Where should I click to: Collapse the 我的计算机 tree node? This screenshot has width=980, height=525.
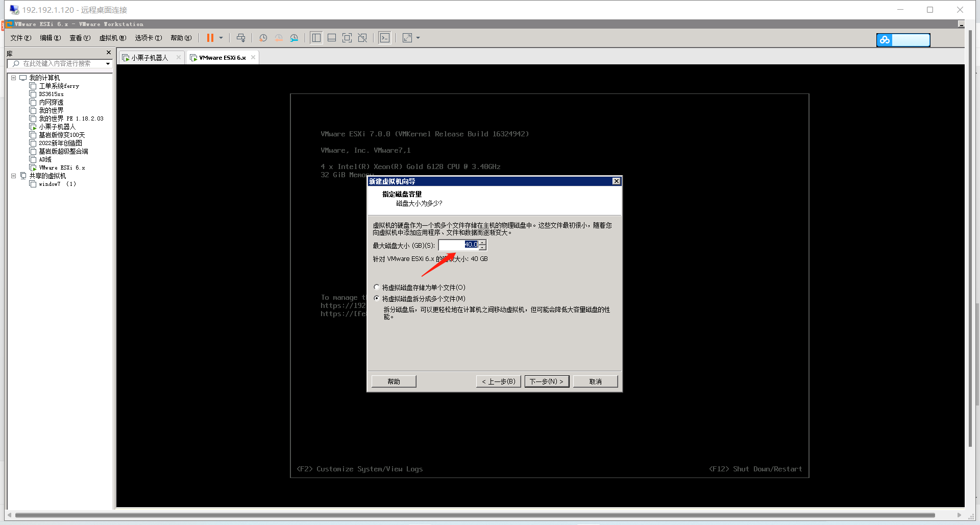pyautogui.click(x=14, y=78)
